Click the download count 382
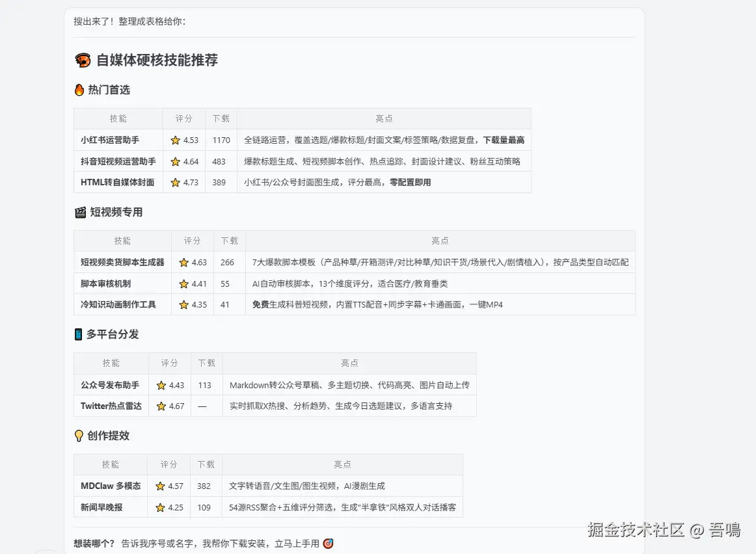 pos(204,486)
